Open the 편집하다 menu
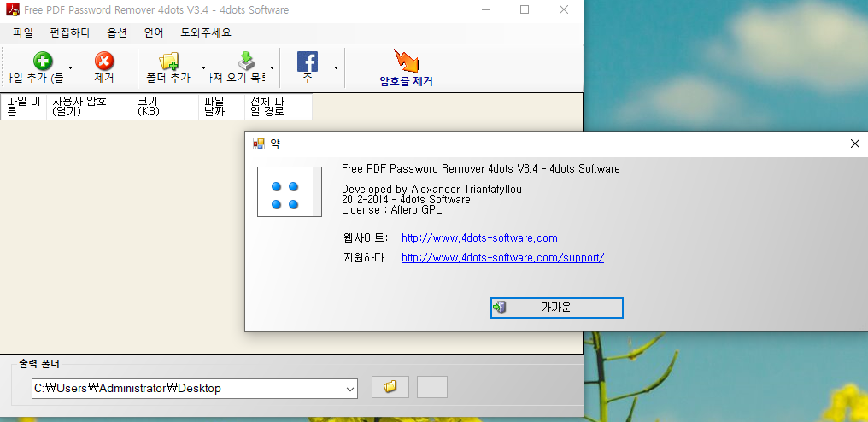The width and height of the screenshot is (868, 422). point(70,32)
